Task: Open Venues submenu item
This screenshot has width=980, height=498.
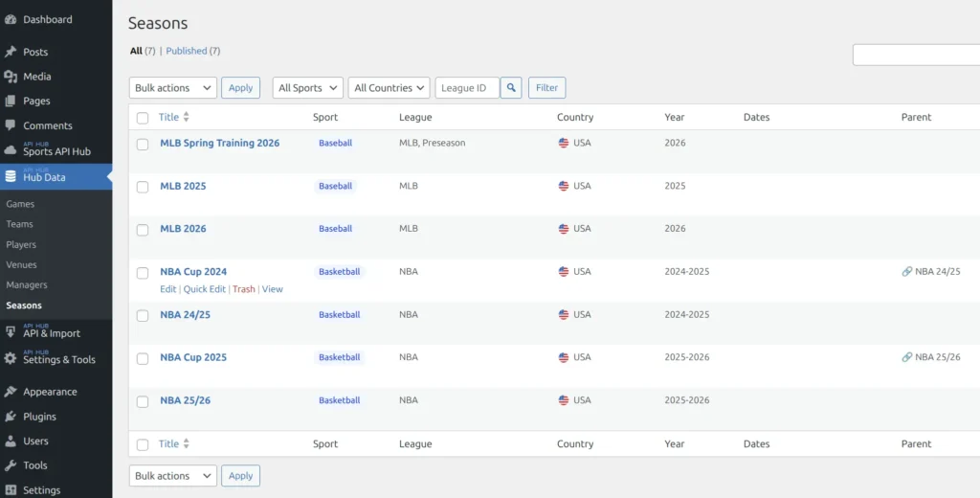Action: pos(21,264)
